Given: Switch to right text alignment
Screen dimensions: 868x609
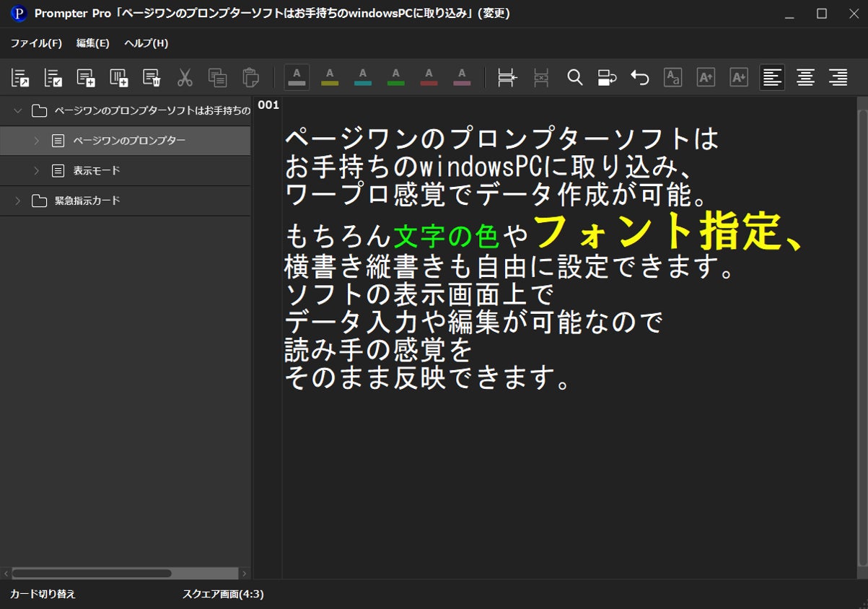Looking at the screenshot, I should click(838, 78).
